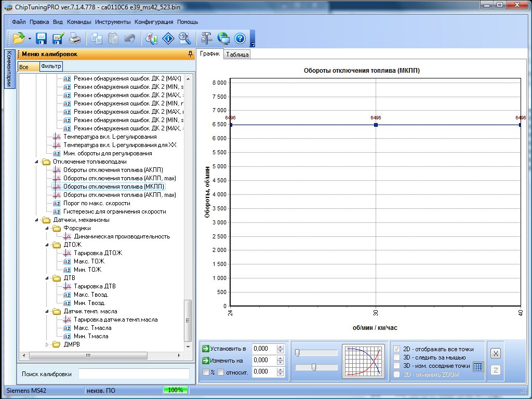Open the 'Инструменты' menu
The image size is (532, 399).
(x=113, y=22)
